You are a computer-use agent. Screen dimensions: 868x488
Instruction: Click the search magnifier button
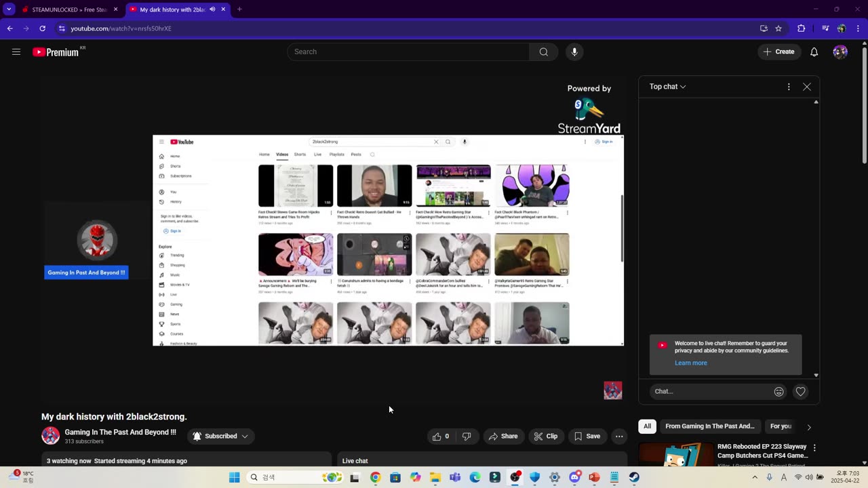coord(544,52)
